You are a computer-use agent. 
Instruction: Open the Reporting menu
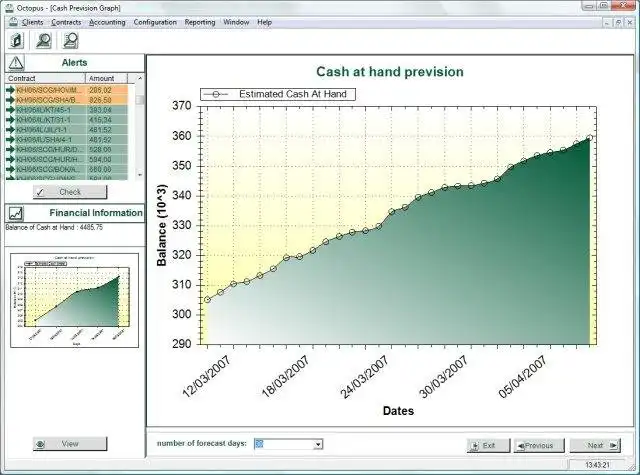pyautogui.click(x=200, y=22)
